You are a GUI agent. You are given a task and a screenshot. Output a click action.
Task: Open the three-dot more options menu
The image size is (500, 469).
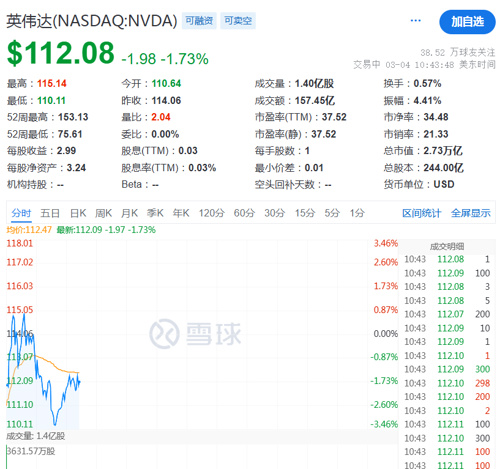pos(415,21)
